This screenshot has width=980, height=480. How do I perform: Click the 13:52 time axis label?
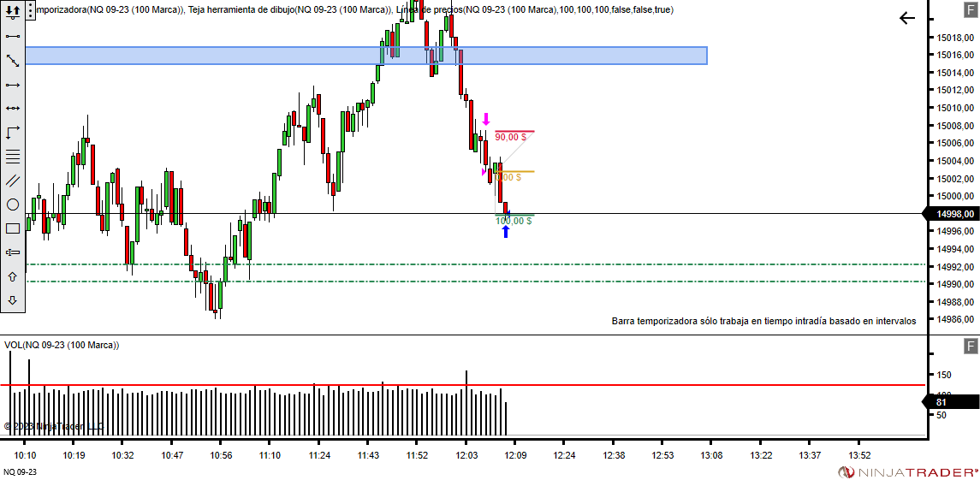coord(859,456)
